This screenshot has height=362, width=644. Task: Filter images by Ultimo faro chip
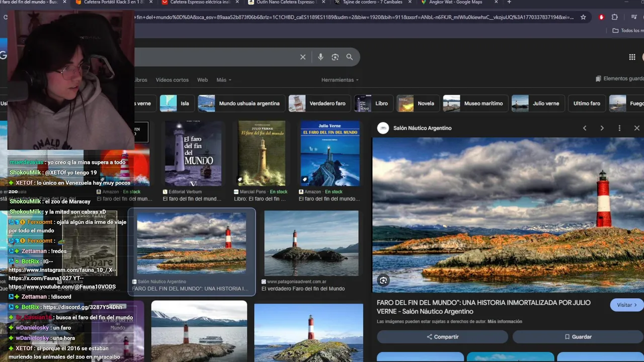[587, 104]
